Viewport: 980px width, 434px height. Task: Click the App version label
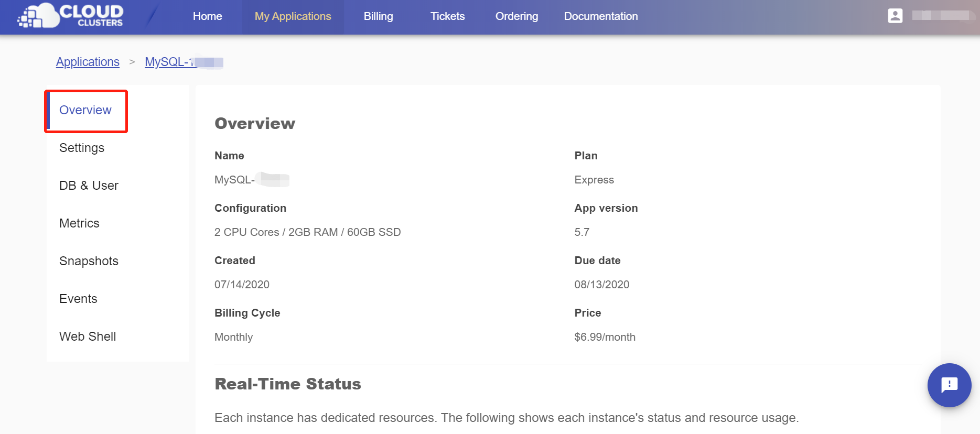coord(606,208)
